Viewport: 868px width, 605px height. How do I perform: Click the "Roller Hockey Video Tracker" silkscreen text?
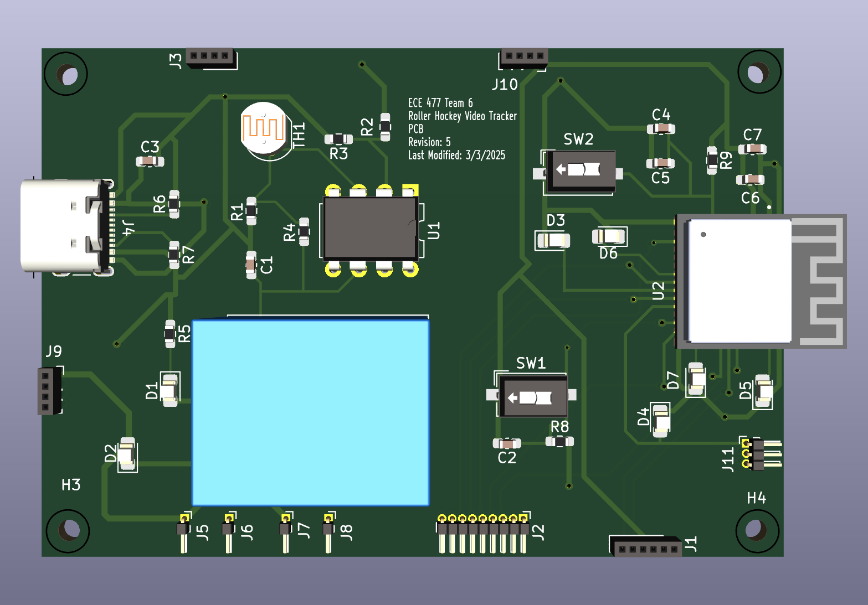[462, 116]
